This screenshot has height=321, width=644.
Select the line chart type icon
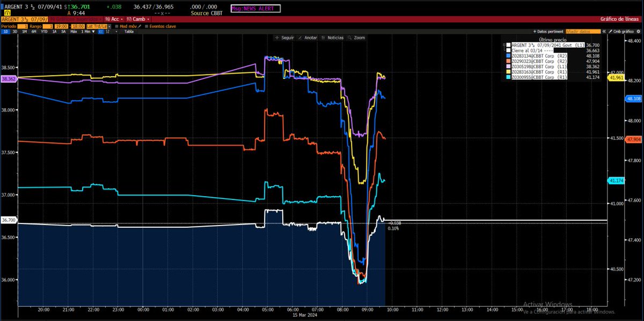[101, 32]
